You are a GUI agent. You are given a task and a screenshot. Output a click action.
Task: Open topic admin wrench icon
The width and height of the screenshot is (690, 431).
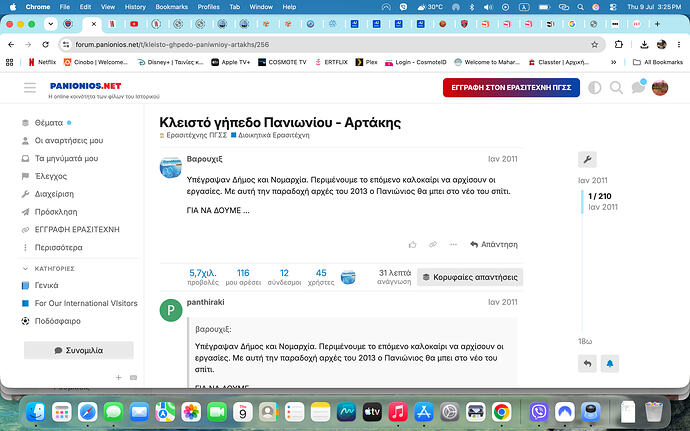click(587, 159)
